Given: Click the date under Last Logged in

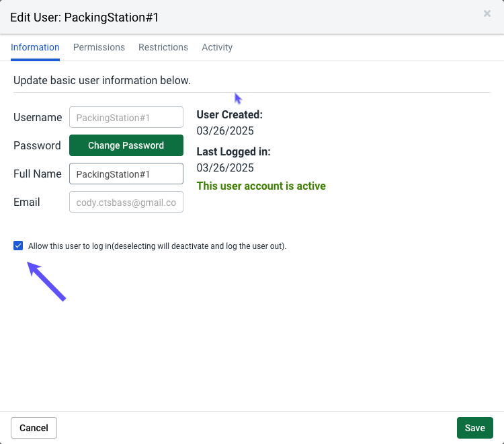Looking at the screenshot, I should point(225,168).
